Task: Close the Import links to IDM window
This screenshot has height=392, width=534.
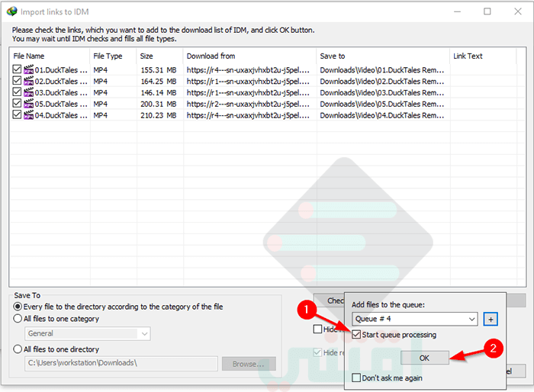Action: tap(518, 11)
